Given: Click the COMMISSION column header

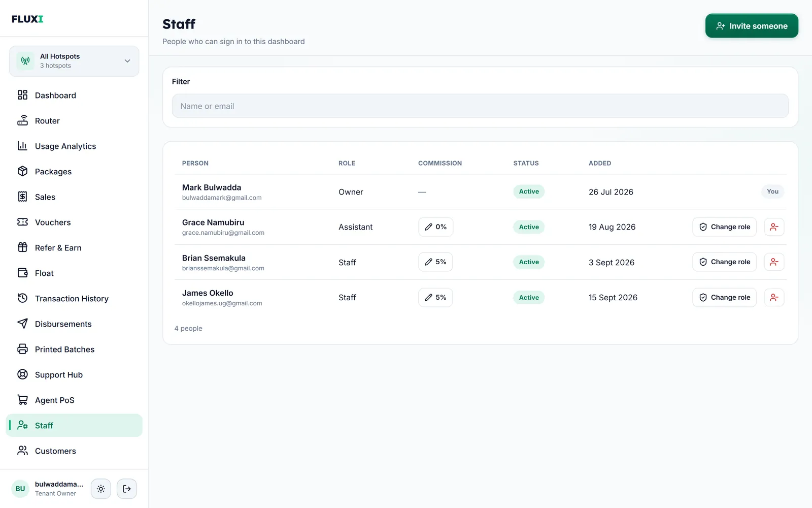Looking at the screenshot, I should coord(440,163).
